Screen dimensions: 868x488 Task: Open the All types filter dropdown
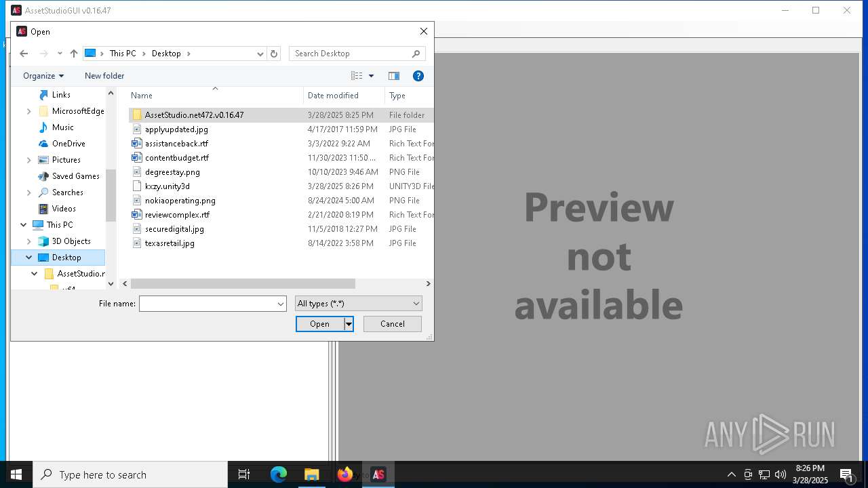click(x=359, y=304)
